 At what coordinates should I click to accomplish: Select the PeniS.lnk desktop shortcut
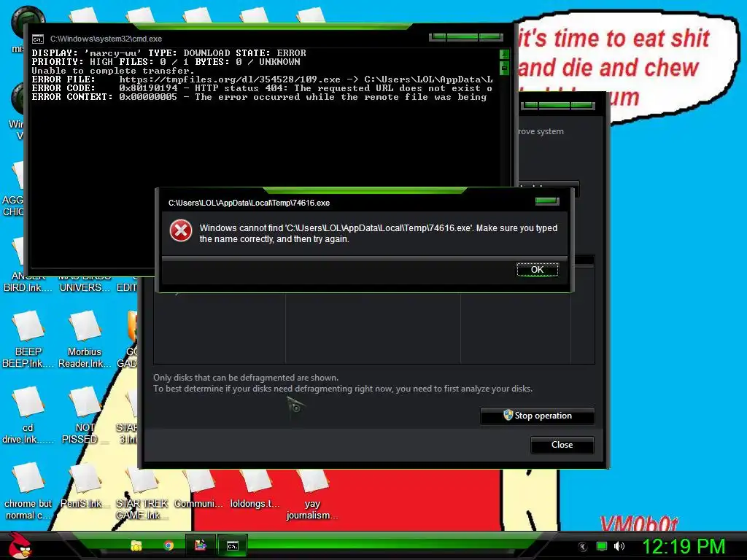pos(85,486)
